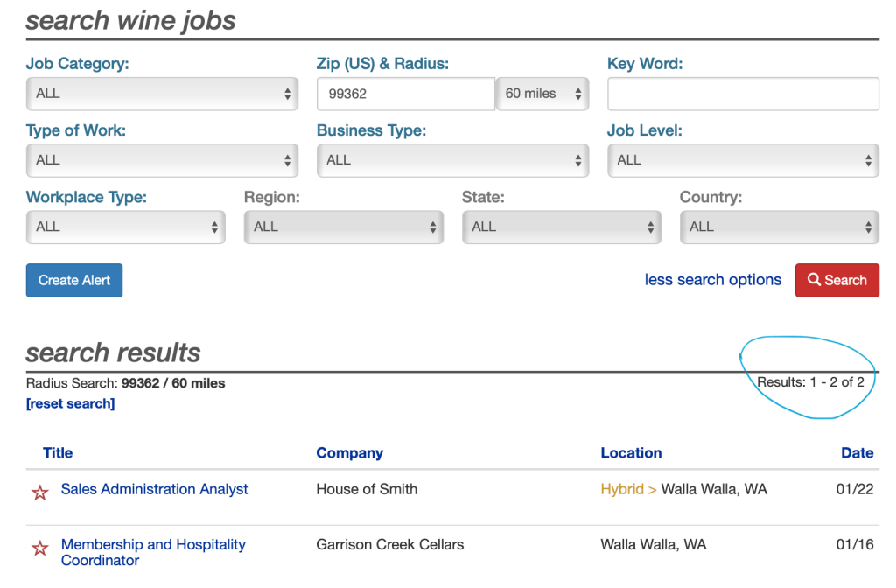This screenshot has height=588, width=896.
Task: Choose a State from dropdown
Action: coord(562,227)
